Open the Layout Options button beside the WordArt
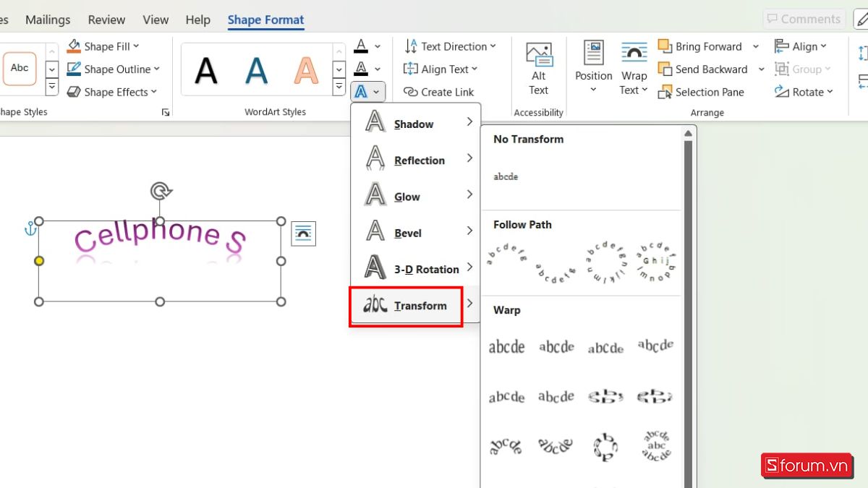Viewport: 868px width, 488px height. tap(304, 234)
